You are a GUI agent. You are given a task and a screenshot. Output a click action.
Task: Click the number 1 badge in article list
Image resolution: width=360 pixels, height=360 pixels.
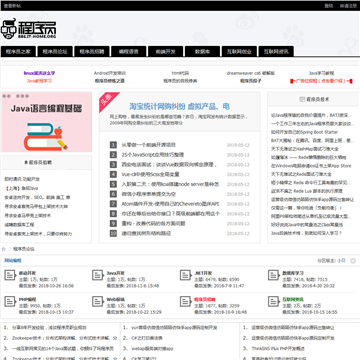pos(113,145)
